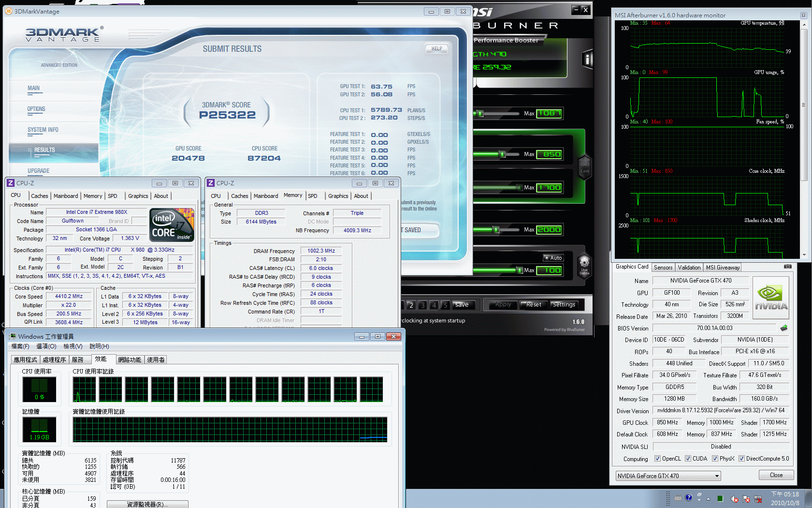This screenshot has width=812, height=508.
Task: Open the 說明(H) menu in Task Manager
Action: [99, 346]
